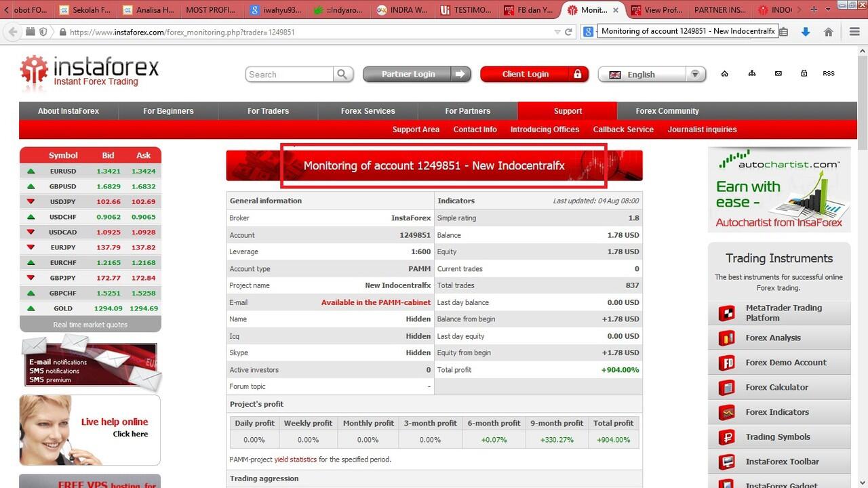Click the list all tabs dropdown arrow
The width and height of the screenshot is (868, 488).
[x=829, y=10]
